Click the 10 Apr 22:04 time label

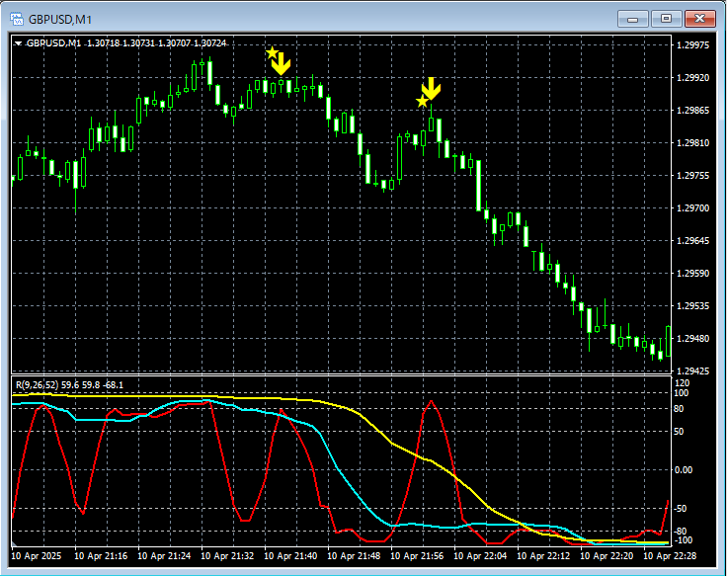pyautogui.click(x=480, y=555)
